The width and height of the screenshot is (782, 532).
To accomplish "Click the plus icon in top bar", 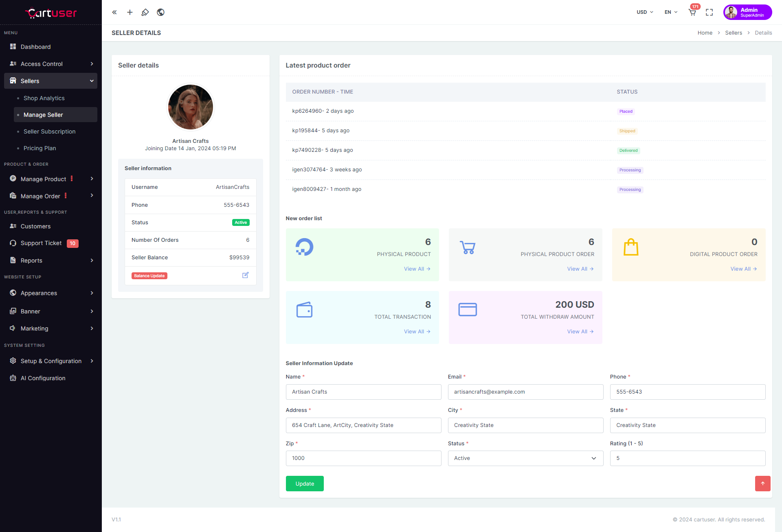I will (x=130, y=12).
